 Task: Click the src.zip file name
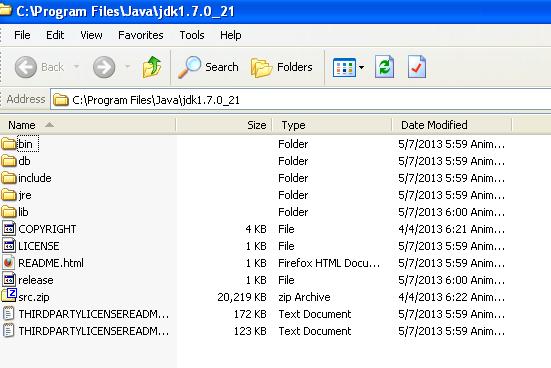(34, 297)
